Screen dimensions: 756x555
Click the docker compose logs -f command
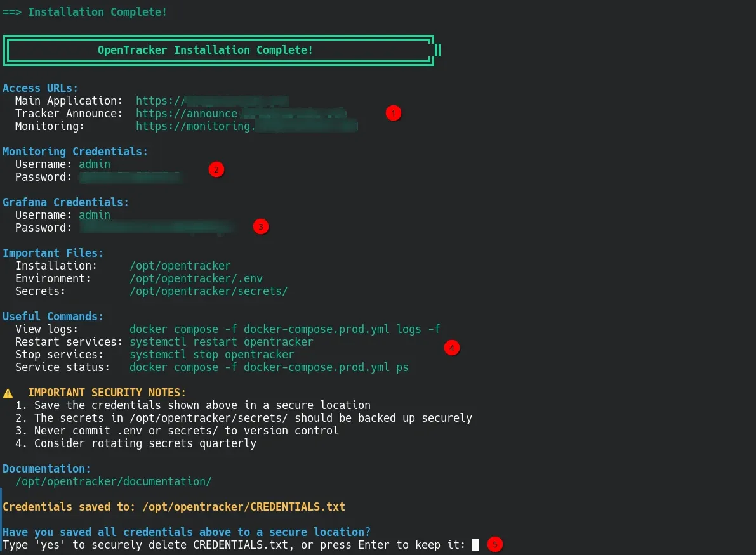[x=284, y=329]
